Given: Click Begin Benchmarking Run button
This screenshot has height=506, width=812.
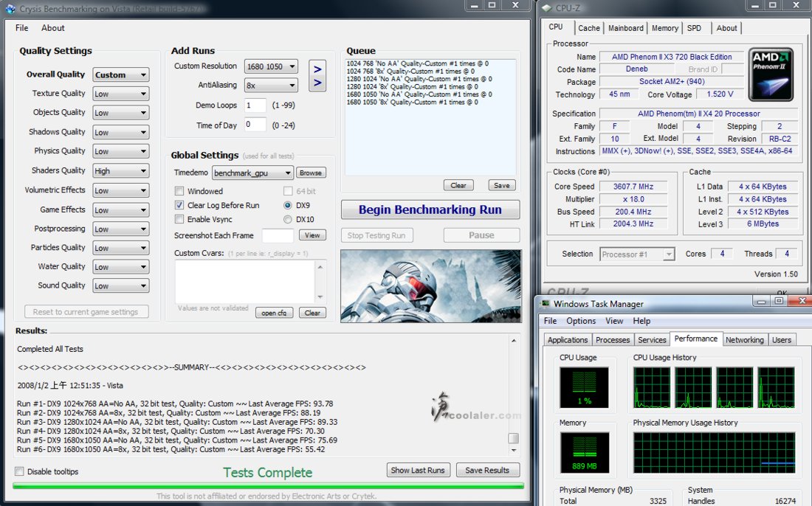Looking at the screenshot, I should pyautogui.click(x=430, y=209).
